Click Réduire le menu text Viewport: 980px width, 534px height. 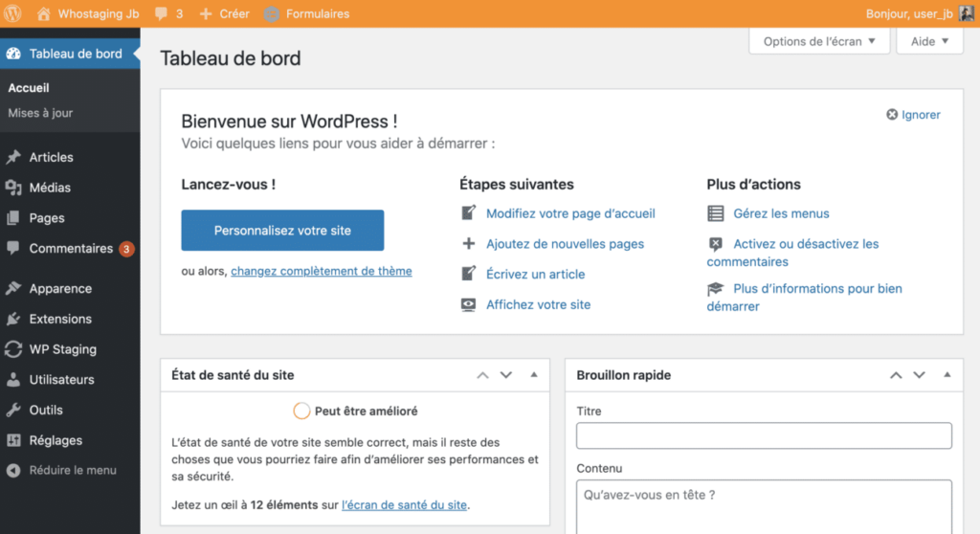pyautogui.click(x=73, y=470)
